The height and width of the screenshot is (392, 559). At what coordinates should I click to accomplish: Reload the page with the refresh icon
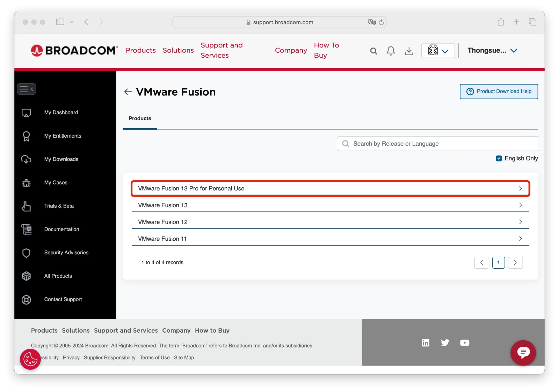(x=381, y=22)
